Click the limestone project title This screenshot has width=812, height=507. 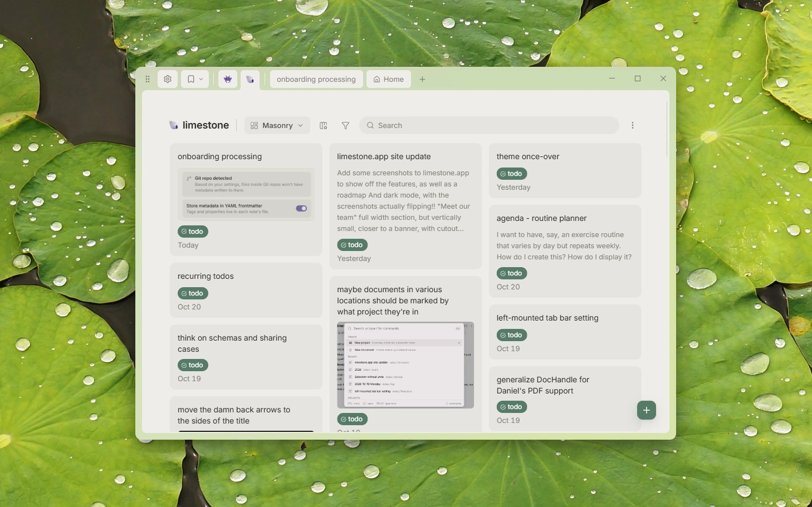pyautogui.click(x=206, y=125)
